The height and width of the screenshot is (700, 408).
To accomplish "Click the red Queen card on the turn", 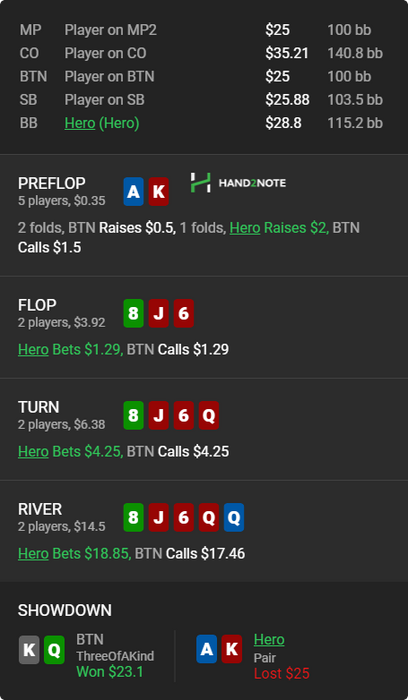I will click(x=208, y=416).
